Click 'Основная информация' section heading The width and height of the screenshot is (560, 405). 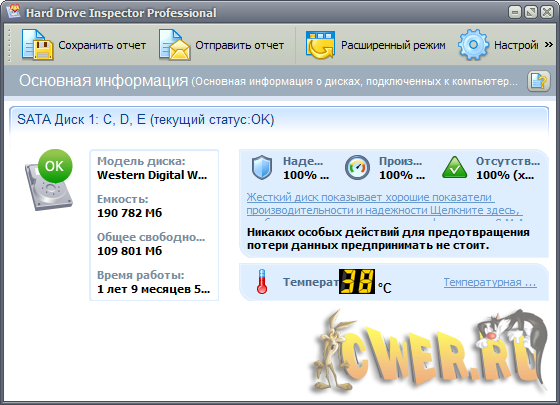(104, 81)
